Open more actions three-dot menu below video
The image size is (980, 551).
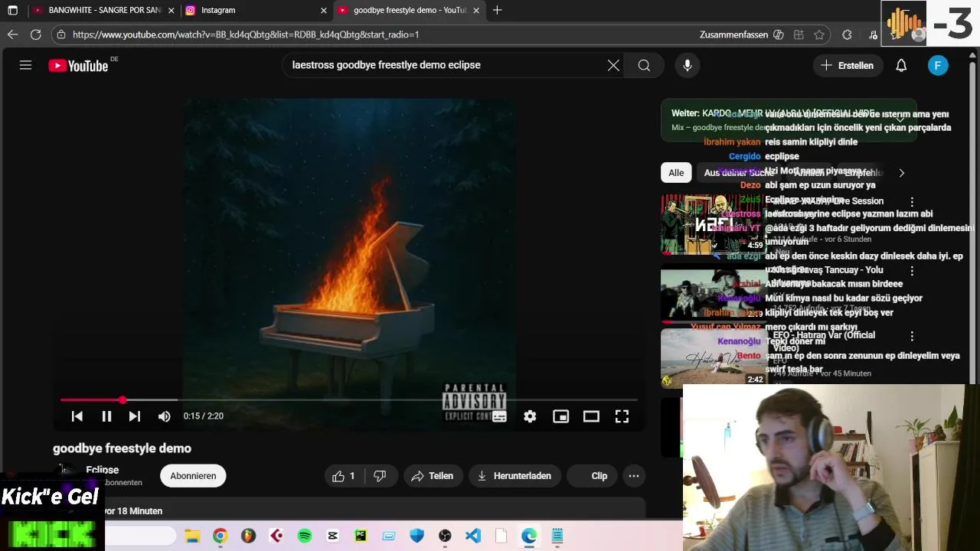tap(634, 476)
